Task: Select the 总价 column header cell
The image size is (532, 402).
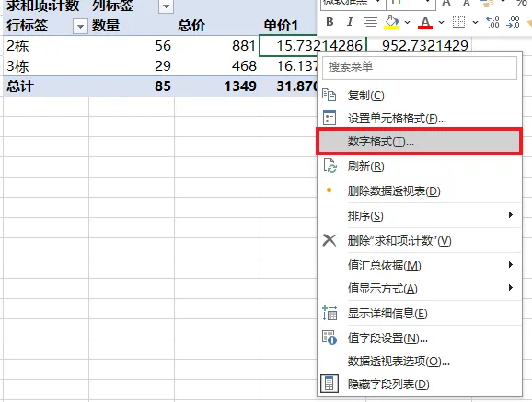Action: coord(217,26)
